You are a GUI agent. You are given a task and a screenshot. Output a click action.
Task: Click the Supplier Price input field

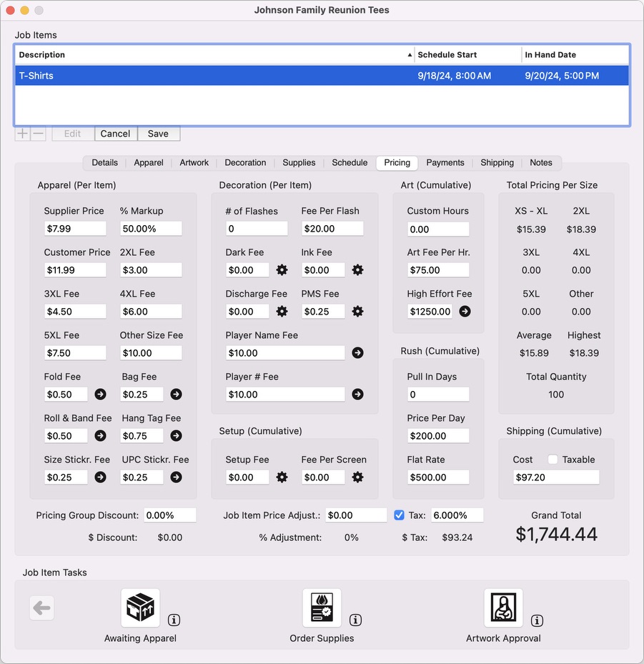75,229
